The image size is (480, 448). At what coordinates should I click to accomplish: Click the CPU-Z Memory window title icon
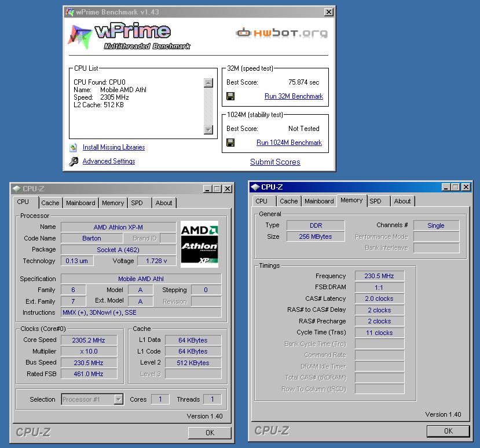[x=255, y=187]
